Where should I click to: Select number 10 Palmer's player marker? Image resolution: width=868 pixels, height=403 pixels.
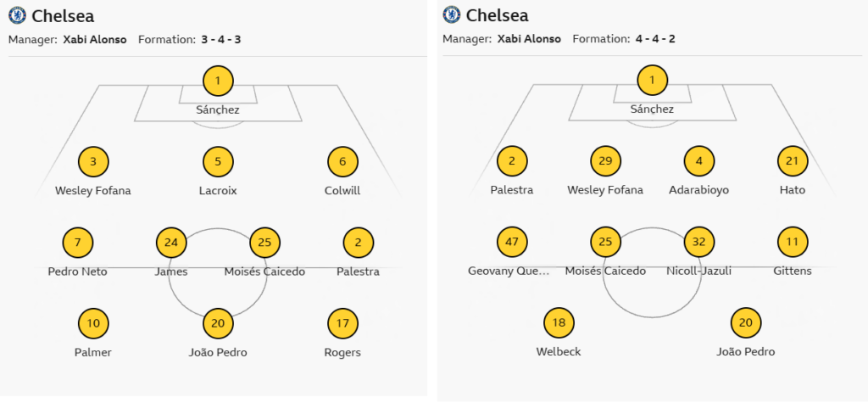(93, 323)
